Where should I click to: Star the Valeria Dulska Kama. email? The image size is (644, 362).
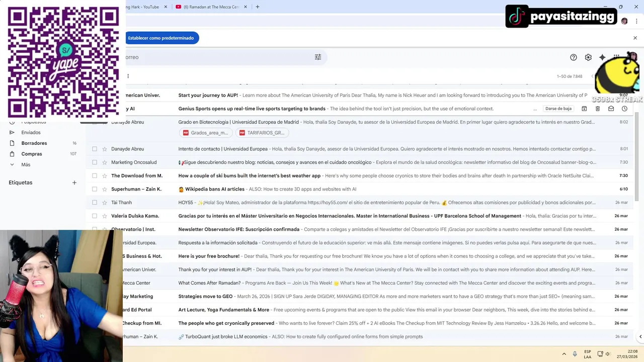coord(105,216)
